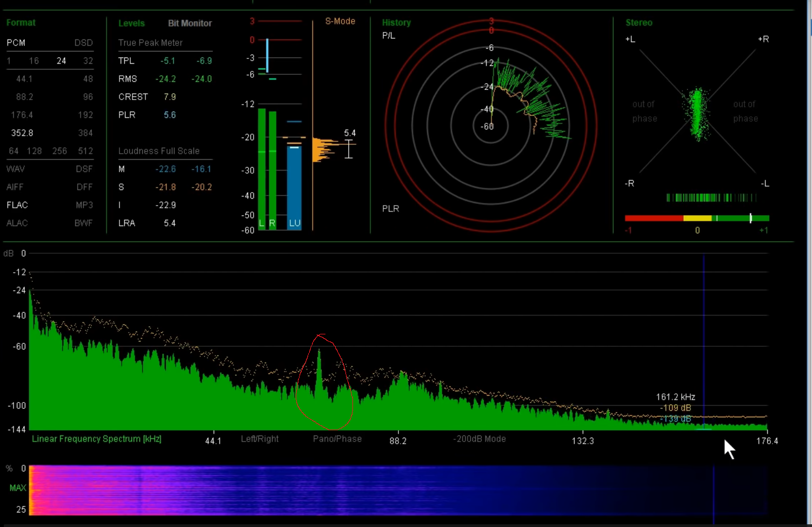The image size is (812, 527).
Task: Click the TPL right value -6.9
Action: 204,61
